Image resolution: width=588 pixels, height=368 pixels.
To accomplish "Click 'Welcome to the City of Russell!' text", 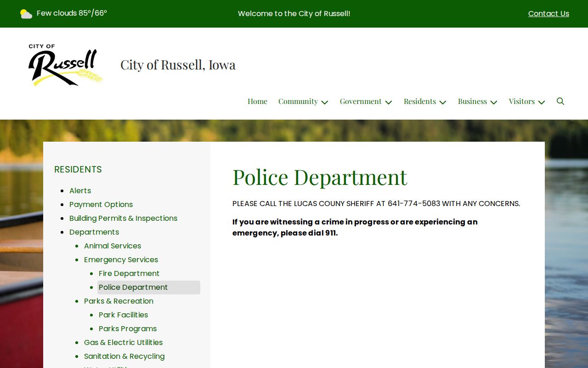I will tap(294, 14).
